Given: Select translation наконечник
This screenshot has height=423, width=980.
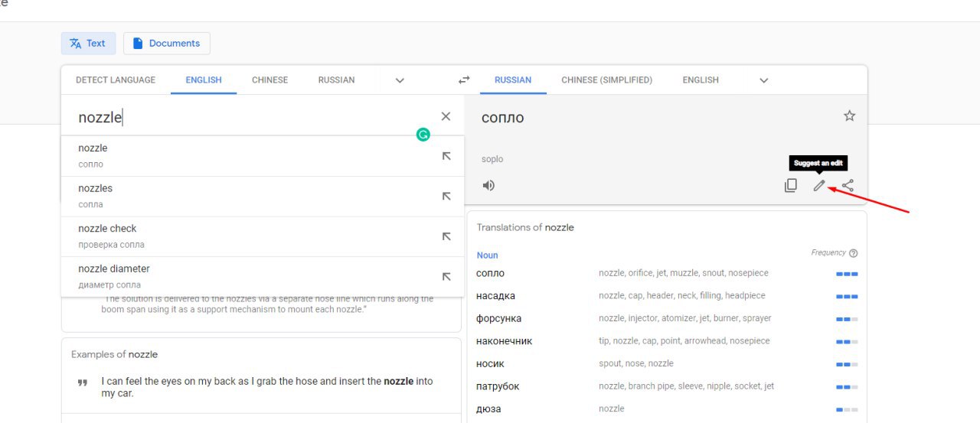Looking at the screenshot, I should click(504, 341).
